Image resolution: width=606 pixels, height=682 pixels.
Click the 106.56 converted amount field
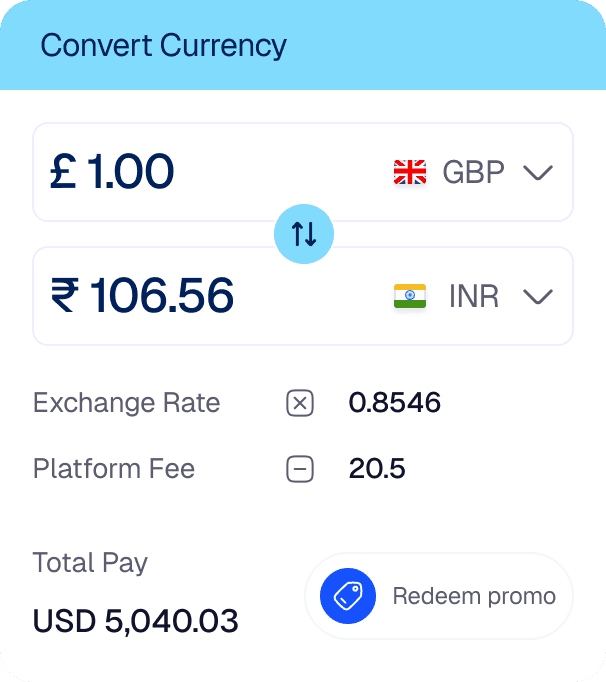pyautogui.click(x=161, y=296)
